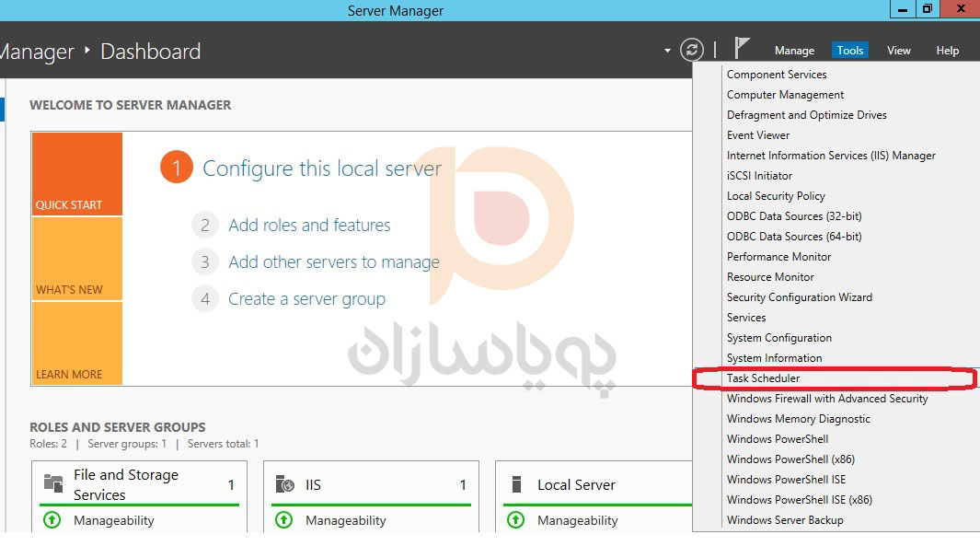Viewport: 980px width, 546px height.
Task: Click green Manageability arrow under Local Server
Action: coord(517,520)
